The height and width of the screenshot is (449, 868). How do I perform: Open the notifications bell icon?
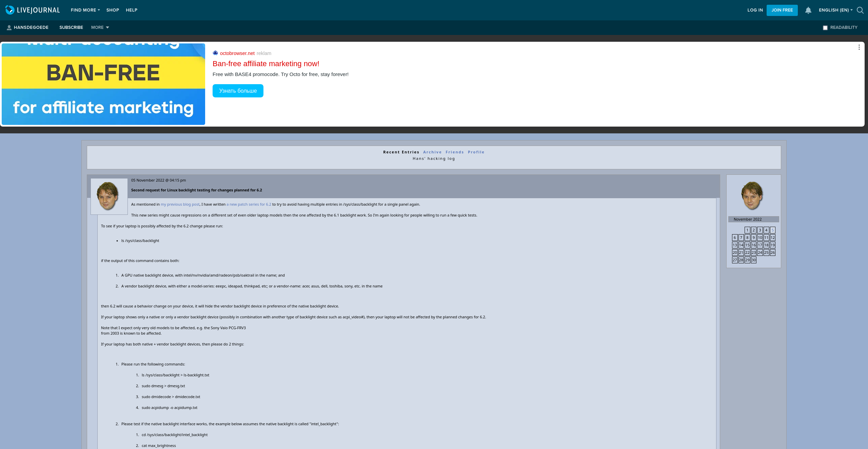808,10
